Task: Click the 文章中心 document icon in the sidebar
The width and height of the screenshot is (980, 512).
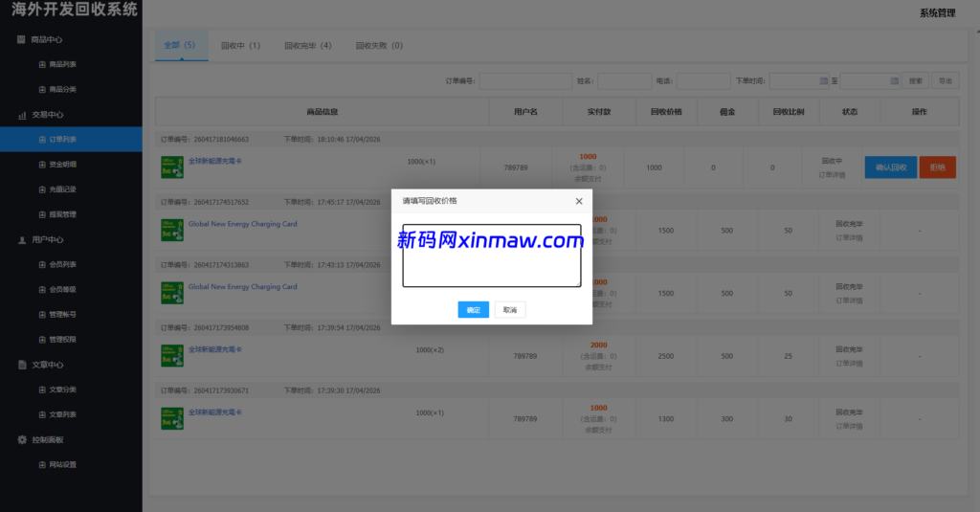Action: (22, 365)
